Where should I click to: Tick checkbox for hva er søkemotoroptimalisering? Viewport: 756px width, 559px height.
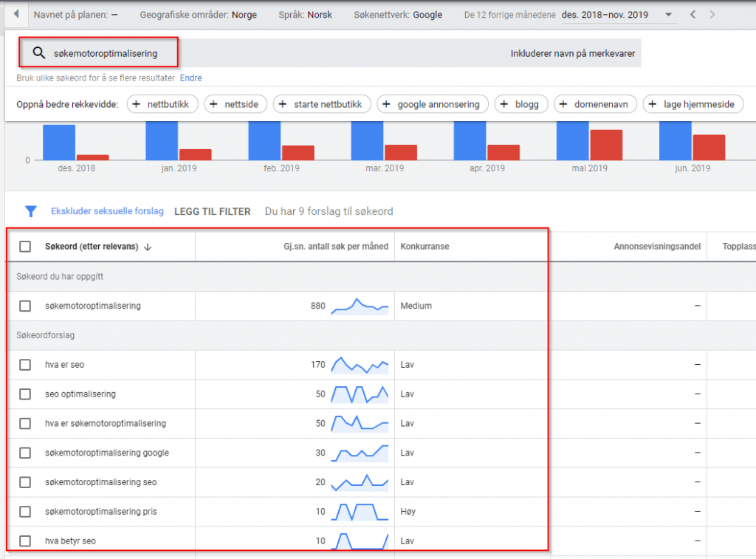tap(25, 423)
